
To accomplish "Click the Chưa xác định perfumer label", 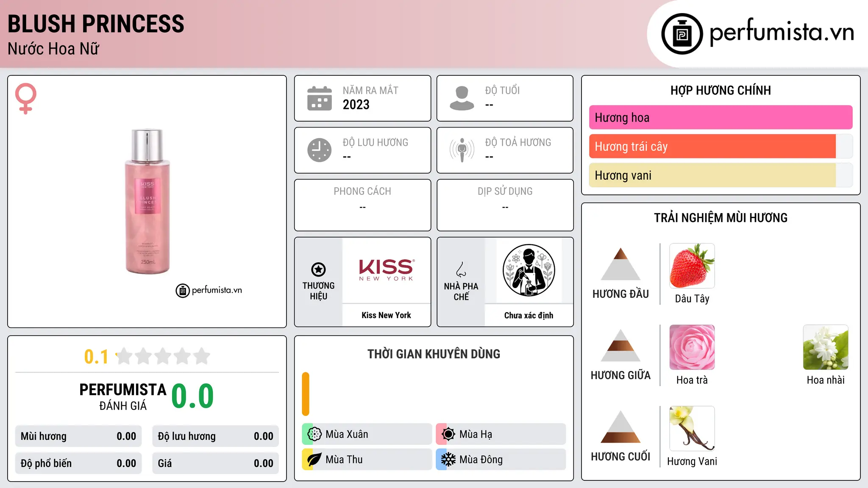I will click(529, 315).
